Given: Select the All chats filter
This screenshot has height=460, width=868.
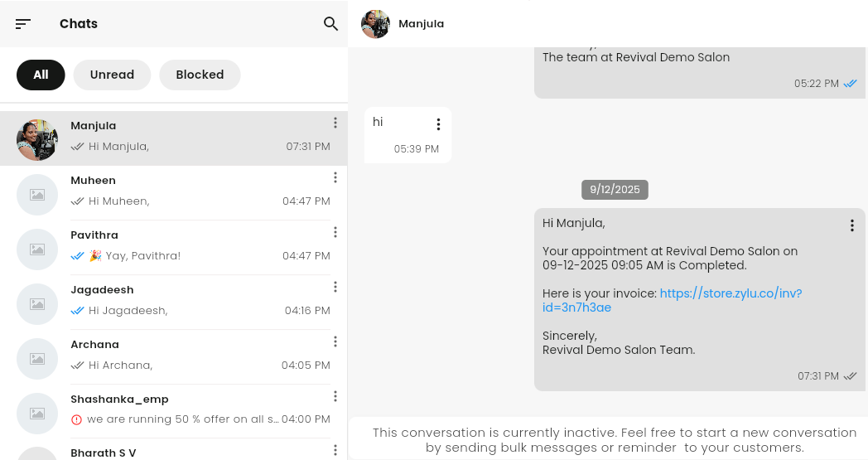Looking at the screenshot, I should (x=41, y=75).
